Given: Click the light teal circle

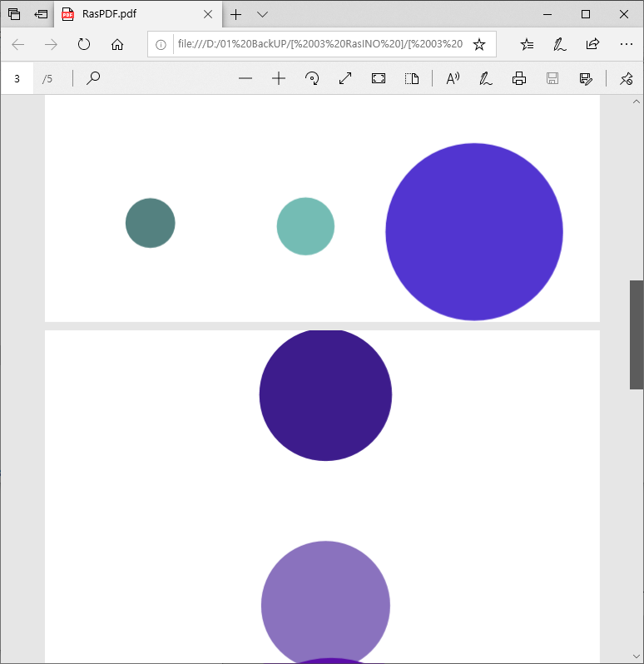Looking at the screenshot, I should point(305,226).
